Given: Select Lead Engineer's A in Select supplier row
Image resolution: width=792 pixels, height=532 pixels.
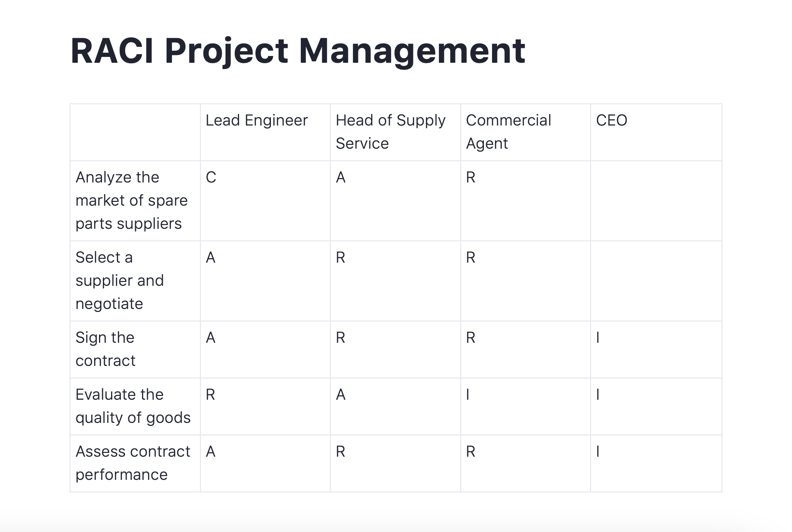Looking at the screenshot, I should pos(211,258).
